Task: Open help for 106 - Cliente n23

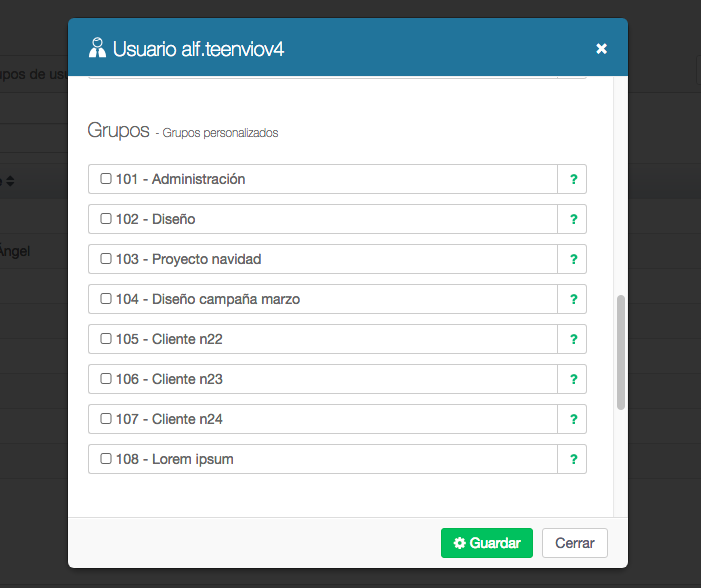Action: point(573,379)
